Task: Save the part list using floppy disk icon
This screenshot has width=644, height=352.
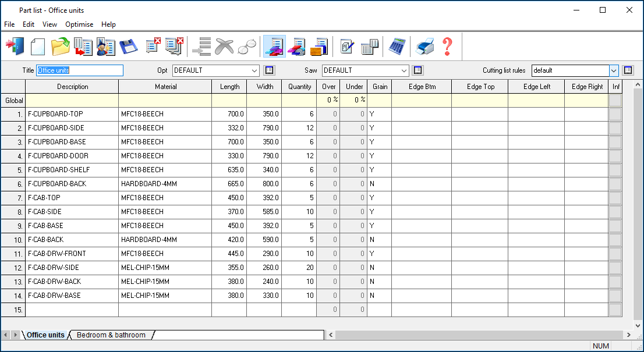Action: 129,46
